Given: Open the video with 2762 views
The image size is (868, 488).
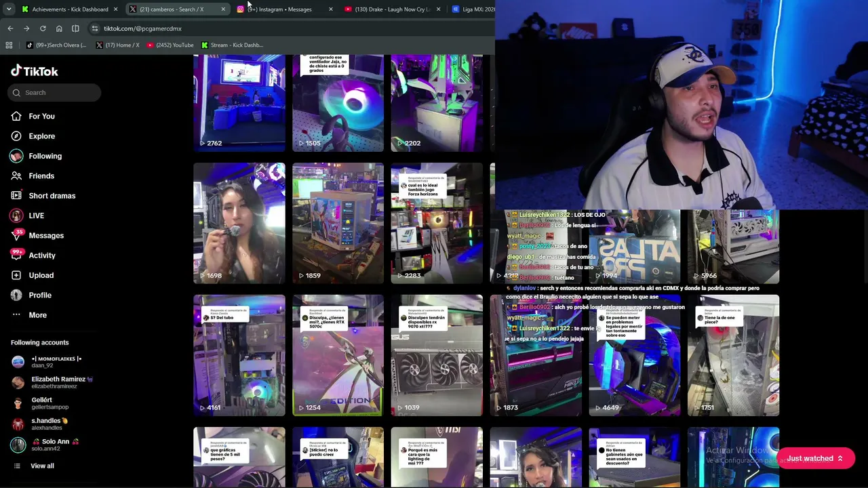Looking at the screenshot, I should point(239,103).
